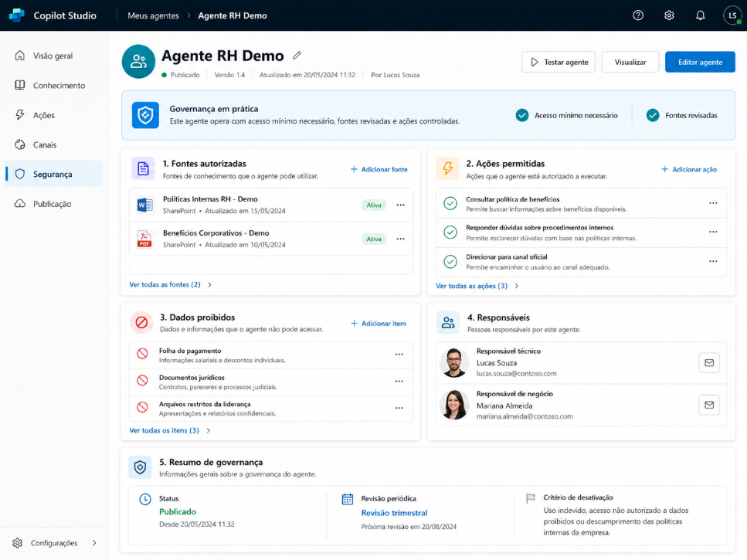Click Mariana Almeida profile photo
747x560 pixels.
(x=453, y=405)
